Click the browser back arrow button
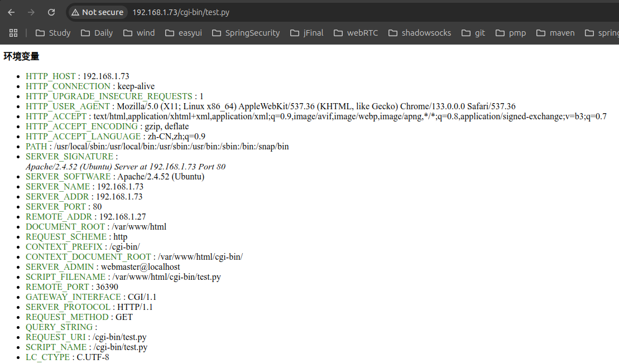The image size is (619, 364). pyautogui.click(x=11, y=12)
